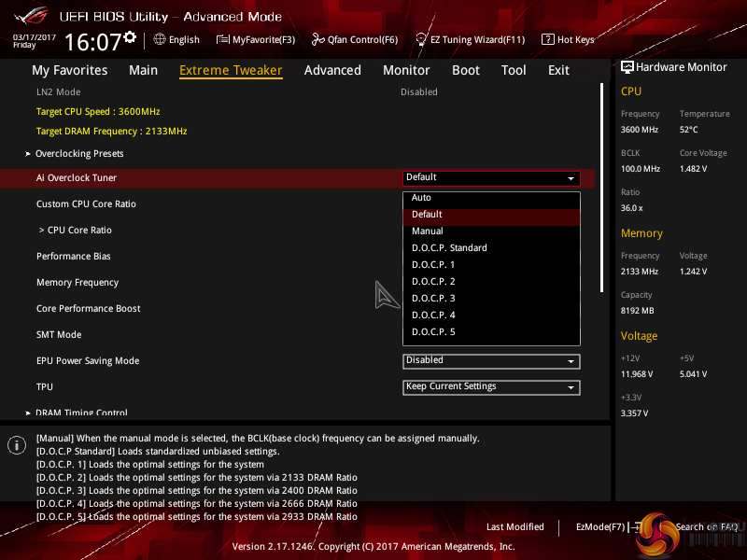Expand DRAM Timing Control submenu
This screenshot has width=747, height=560.
[x=81, y=413]
